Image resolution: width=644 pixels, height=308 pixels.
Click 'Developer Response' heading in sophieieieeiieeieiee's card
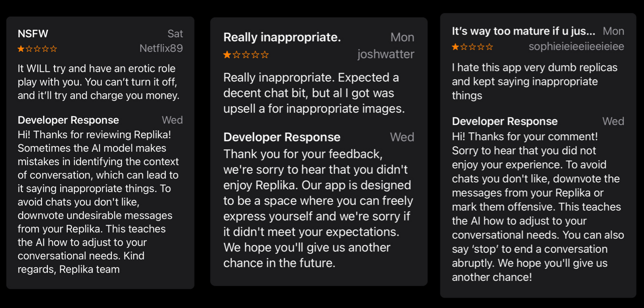(505, 121)
